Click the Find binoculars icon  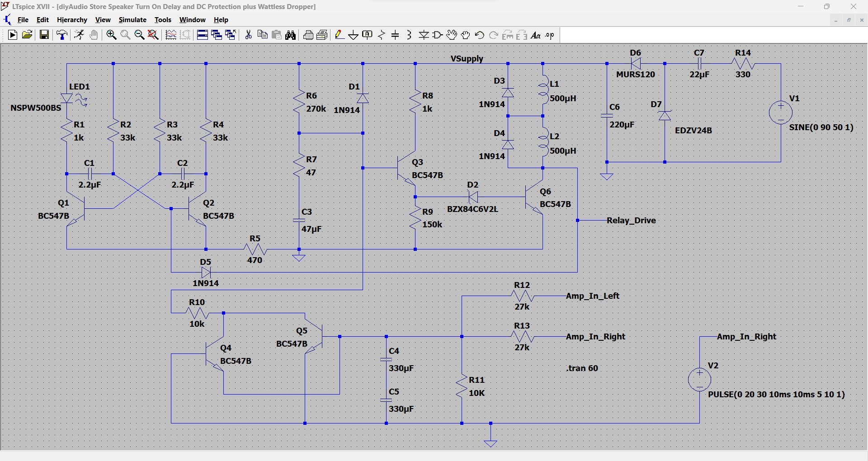coord(291,35)
